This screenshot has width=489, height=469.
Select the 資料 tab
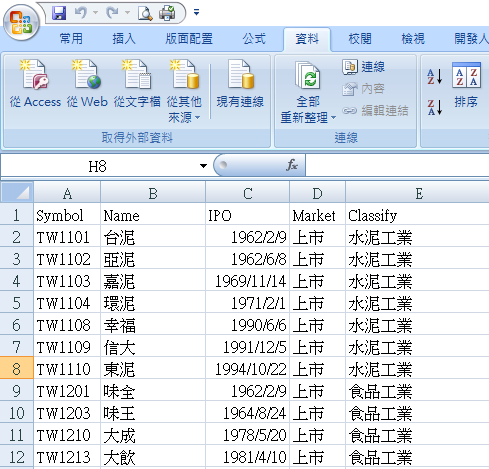(307, 39)
